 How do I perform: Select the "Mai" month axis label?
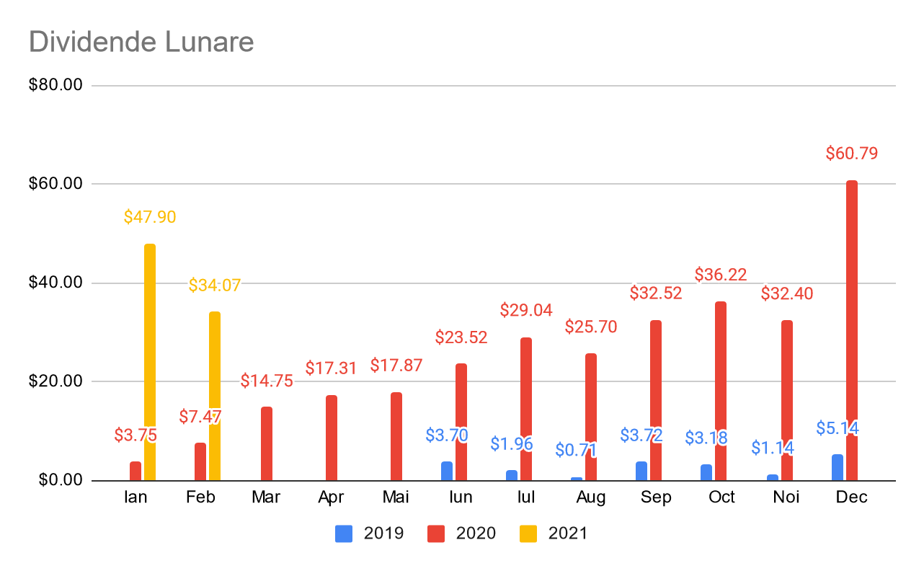coord(396,497)
